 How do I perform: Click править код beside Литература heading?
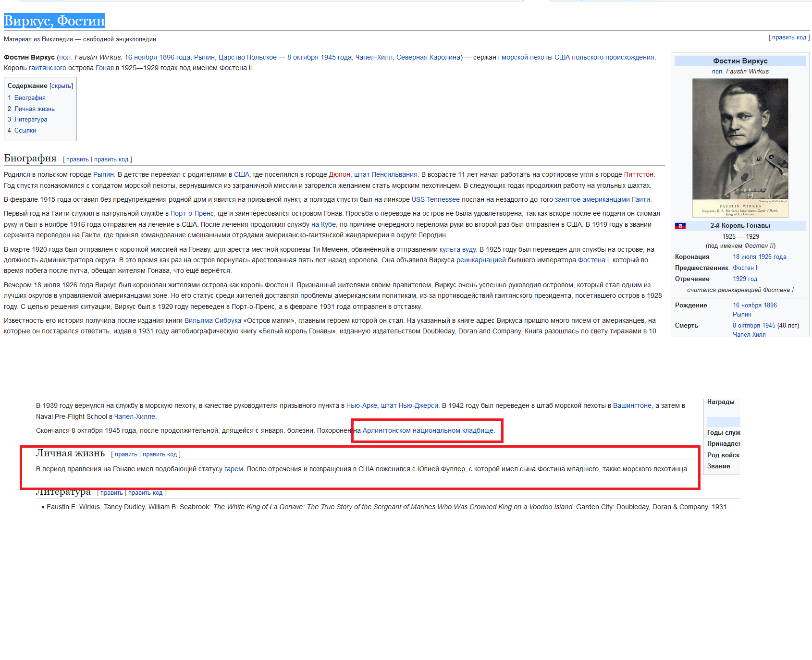pos(145,493)
